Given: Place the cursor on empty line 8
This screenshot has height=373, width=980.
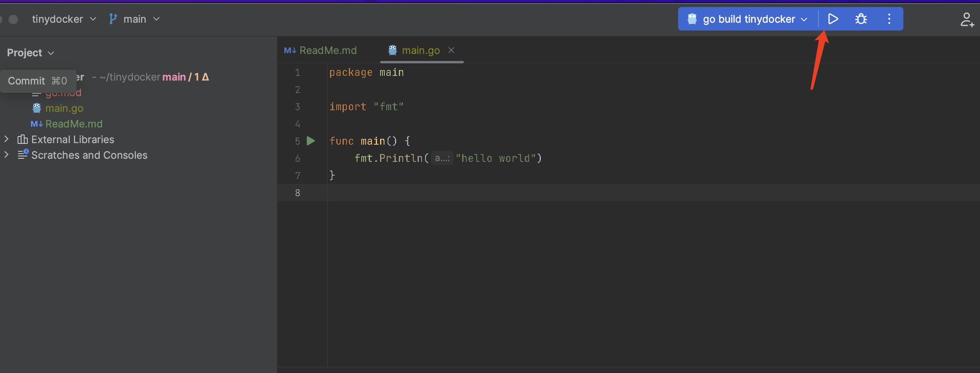Looking at the screenshot, I should (x=469, y=193).
